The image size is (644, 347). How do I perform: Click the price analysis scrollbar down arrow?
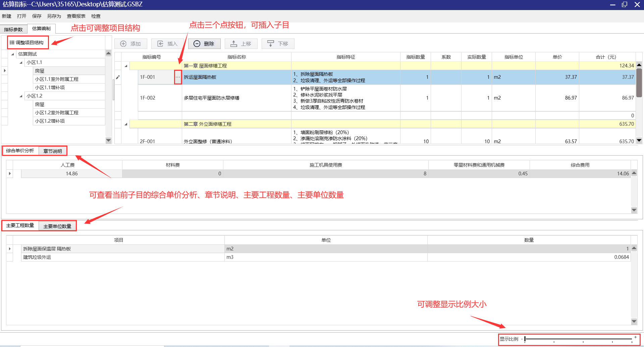point(634,210)
